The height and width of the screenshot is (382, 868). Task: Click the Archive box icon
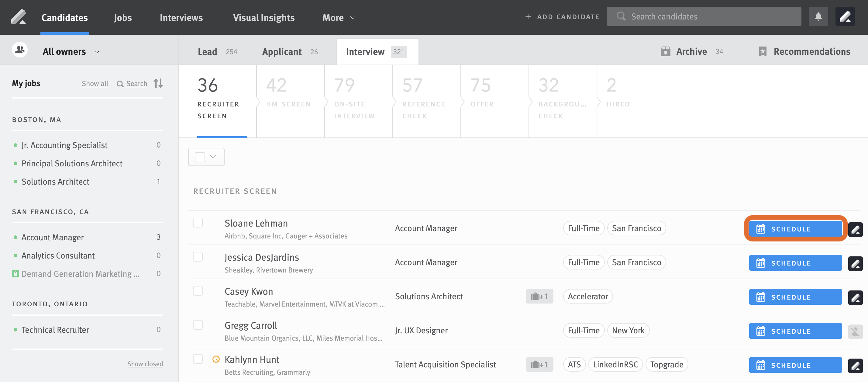[x=666, y=51]
